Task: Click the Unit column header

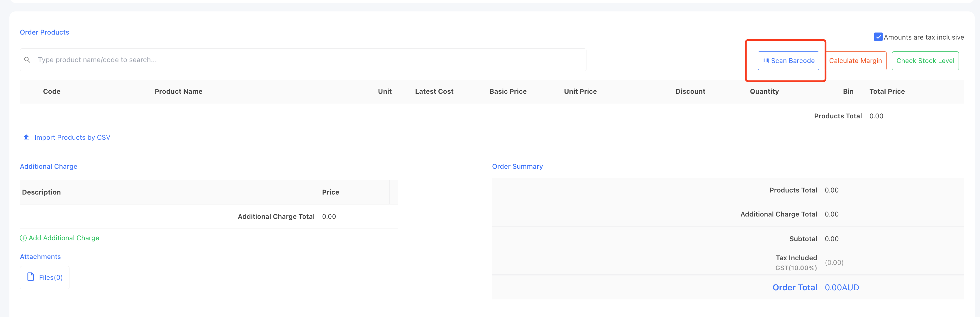Action: (x=385, y=92)
